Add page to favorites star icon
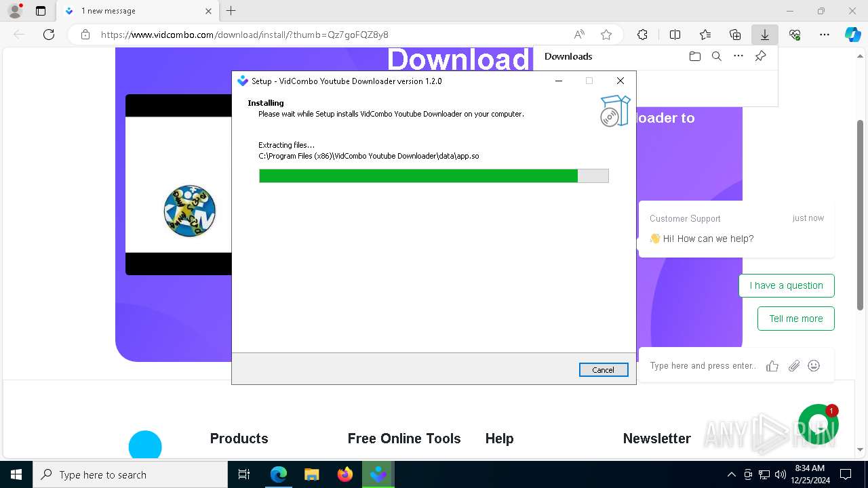 pyautogui.click(x=606, y=35)
